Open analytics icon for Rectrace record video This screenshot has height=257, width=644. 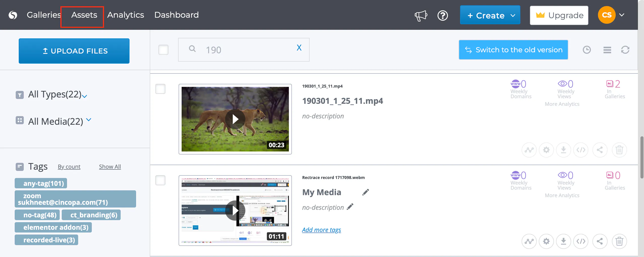click(x=529, y=241)
